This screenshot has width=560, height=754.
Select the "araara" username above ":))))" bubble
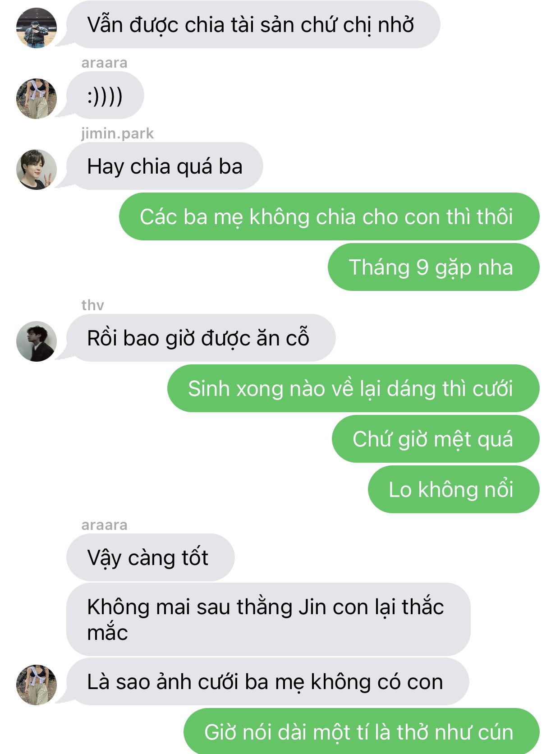(x=104, y=63)
